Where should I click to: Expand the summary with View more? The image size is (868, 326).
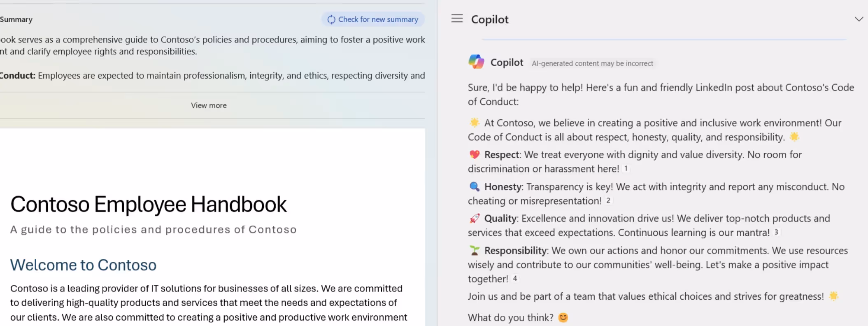209,105
